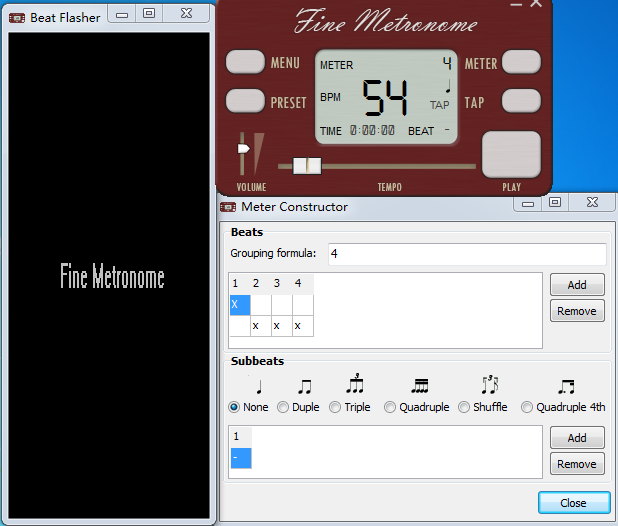Click the triplet notes icon
Screen dimensions: 618x526
355,384
